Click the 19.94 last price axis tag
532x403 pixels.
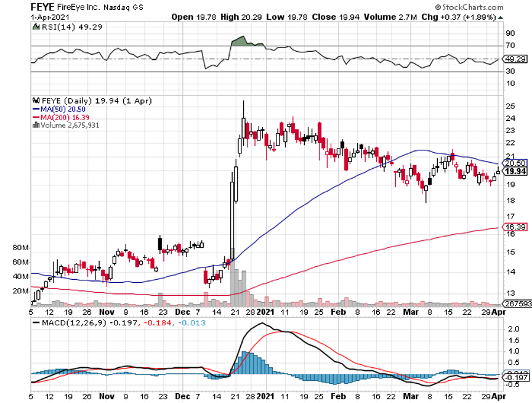coord(515,171)
